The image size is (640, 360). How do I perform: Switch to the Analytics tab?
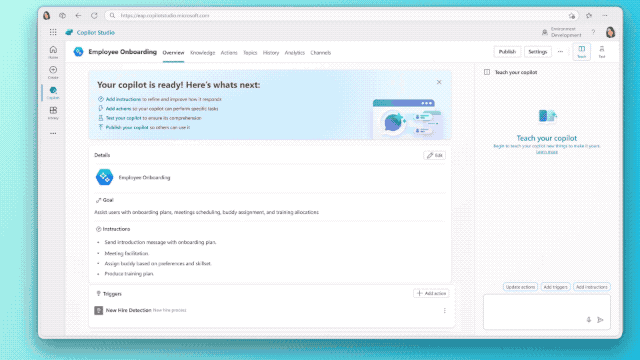(x=295, y=53)
